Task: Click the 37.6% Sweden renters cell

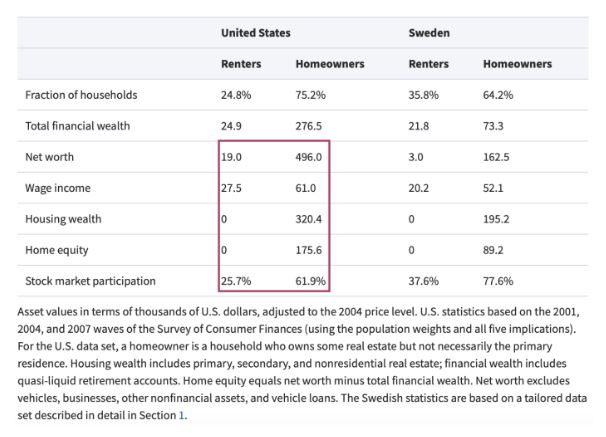Action: [424, 281]
